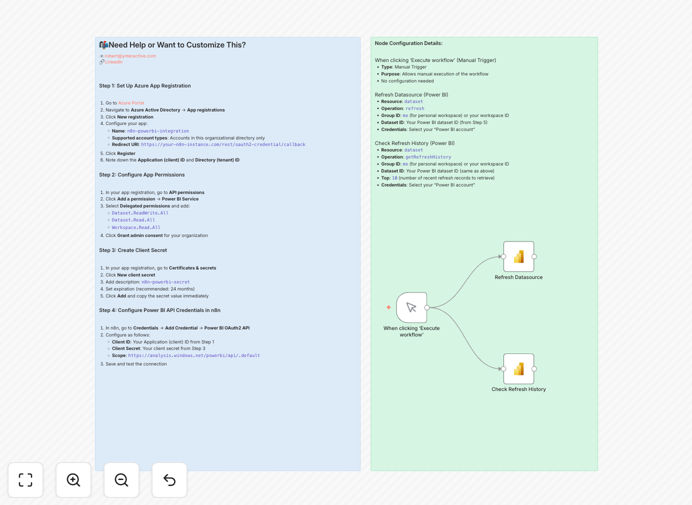Click the 'Check Refresh History (Power BI)' note heading

pos(414,143)
